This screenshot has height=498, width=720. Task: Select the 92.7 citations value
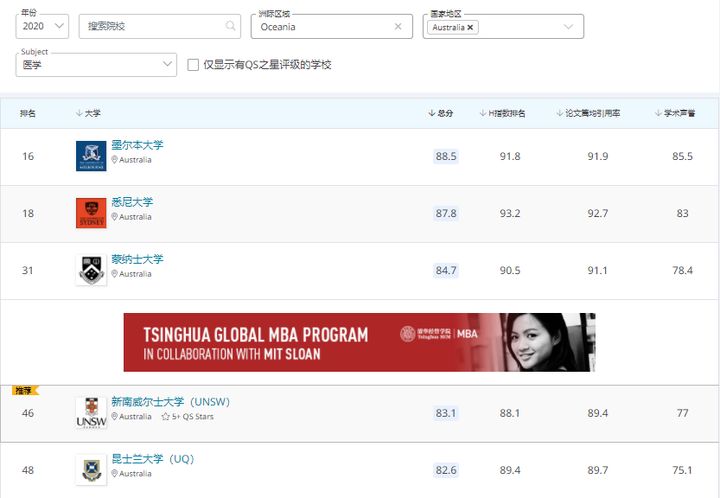point(597,213)
